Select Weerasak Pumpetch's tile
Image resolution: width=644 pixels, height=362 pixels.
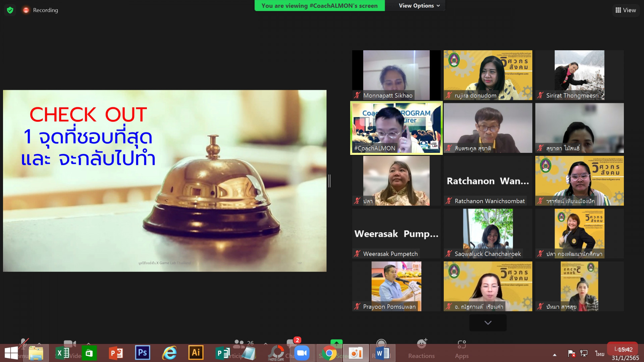click(396, 234)
